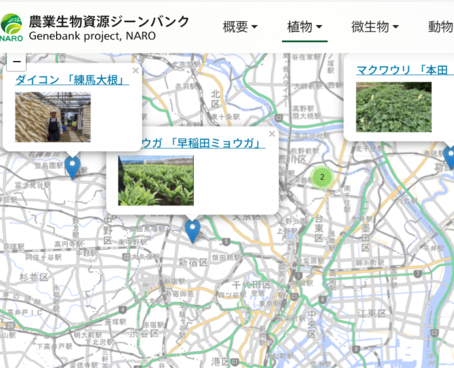454x368 pixels.
Task: Click the NARO Genebank logo
Action: point(11,28)
